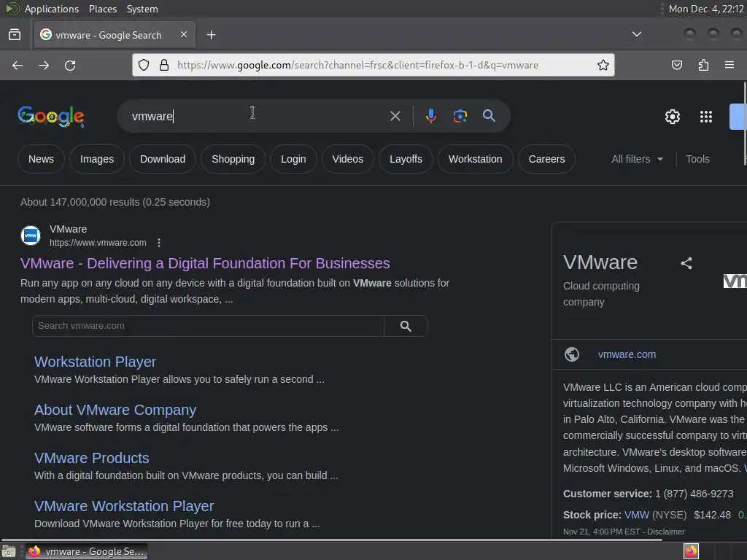The height and width of the screenshot is (560, 747).
Task: Share the VMware knowledge panel
Action: (686, 263)
